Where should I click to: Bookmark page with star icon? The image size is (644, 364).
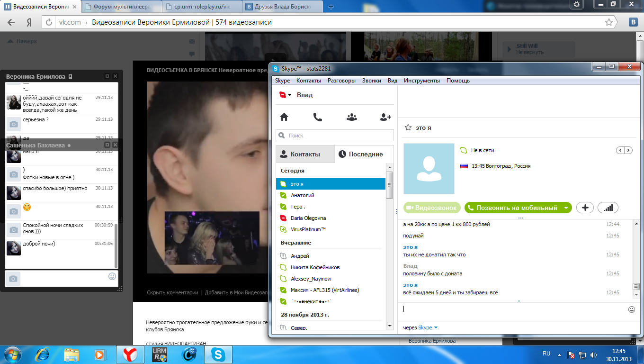click(x=609, y=22)
